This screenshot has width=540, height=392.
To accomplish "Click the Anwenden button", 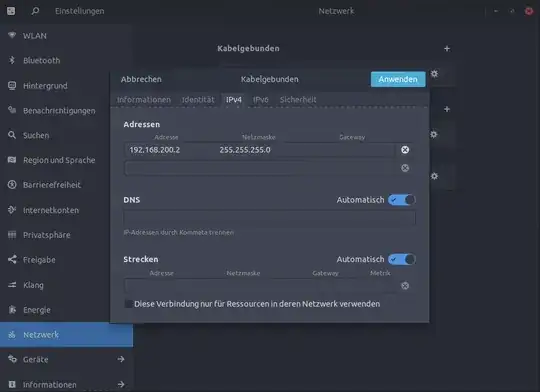I will pos(398,79).
